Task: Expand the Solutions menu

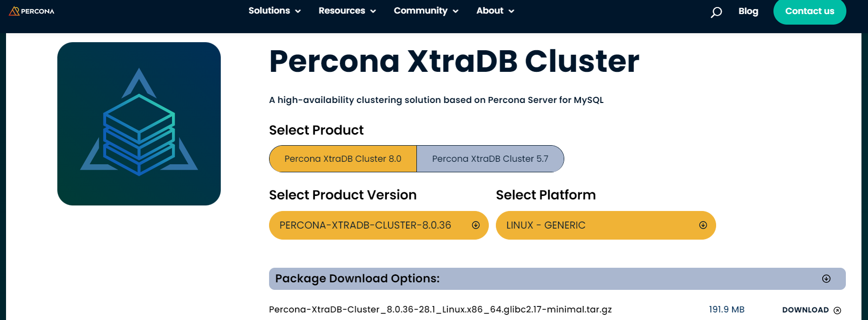Action: pos(275,11)
